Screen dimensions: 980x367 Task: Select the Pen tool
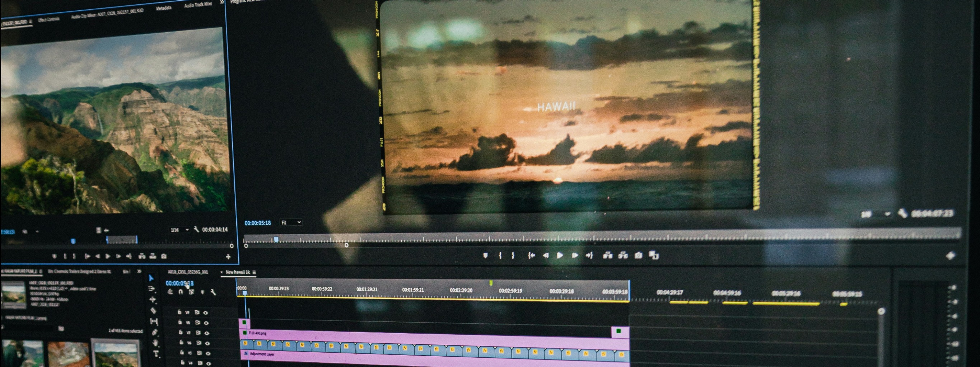click(x=154, y=332)
